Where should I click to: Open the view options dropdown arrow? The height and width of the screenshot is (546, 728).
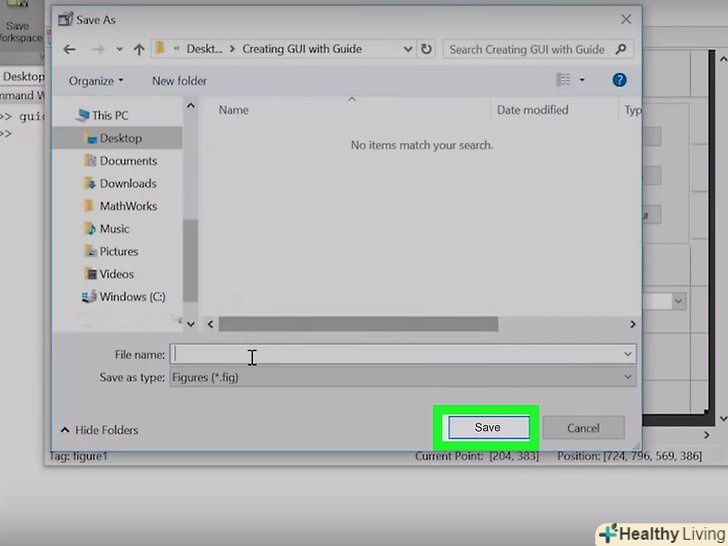[582, 80]
